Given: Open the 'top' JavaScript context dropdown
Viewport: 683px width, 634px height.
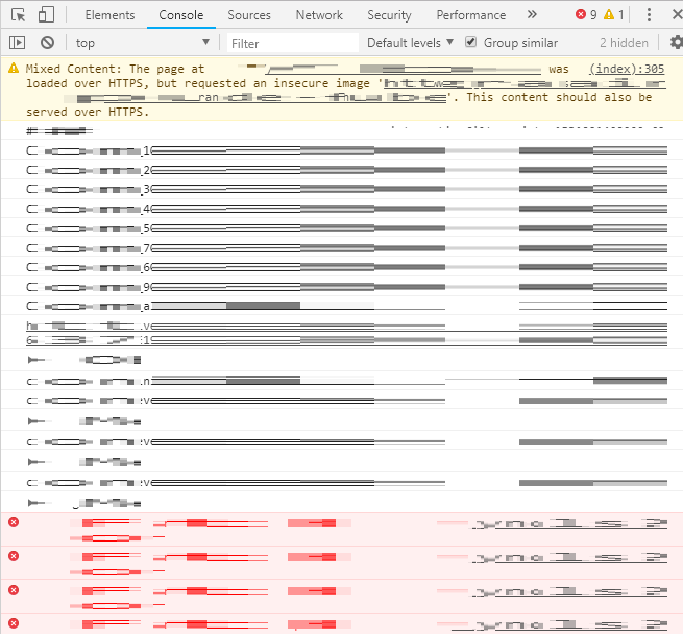Looking at the screenshot, I should (142, 43).
